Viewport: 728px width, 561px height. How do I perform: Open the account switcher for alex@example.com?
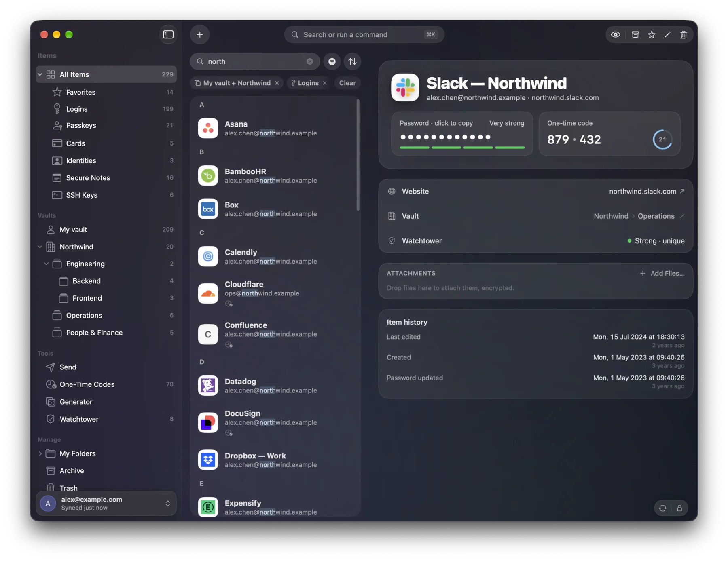[106, 504]
